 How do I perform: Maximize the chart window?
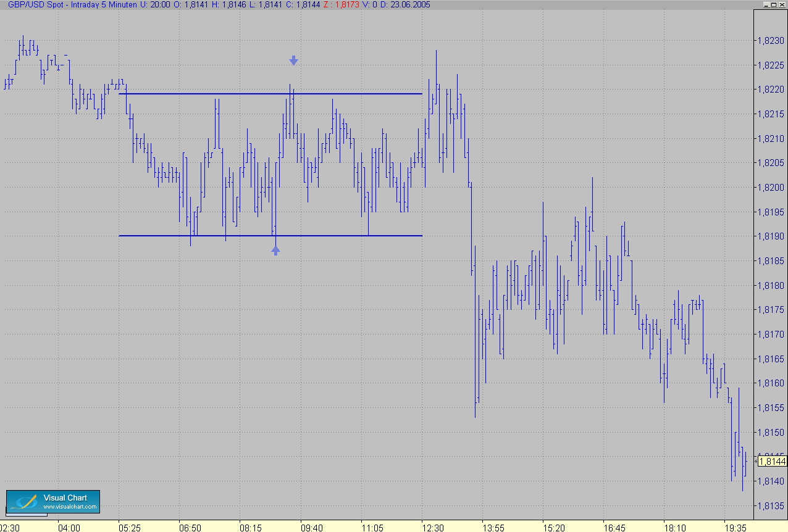(775, 4)
